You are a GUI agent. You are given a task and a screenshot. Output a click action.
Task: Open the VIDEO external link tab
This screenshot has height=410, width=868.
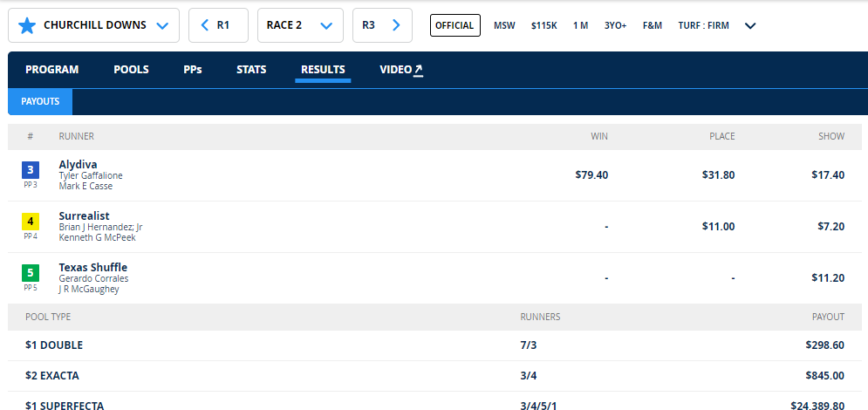[401, 70]
